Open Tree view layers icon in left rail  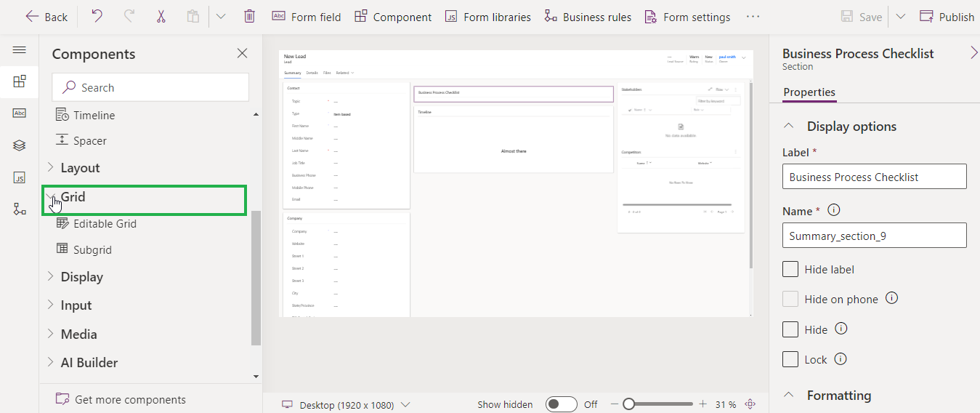pos(20,145)
